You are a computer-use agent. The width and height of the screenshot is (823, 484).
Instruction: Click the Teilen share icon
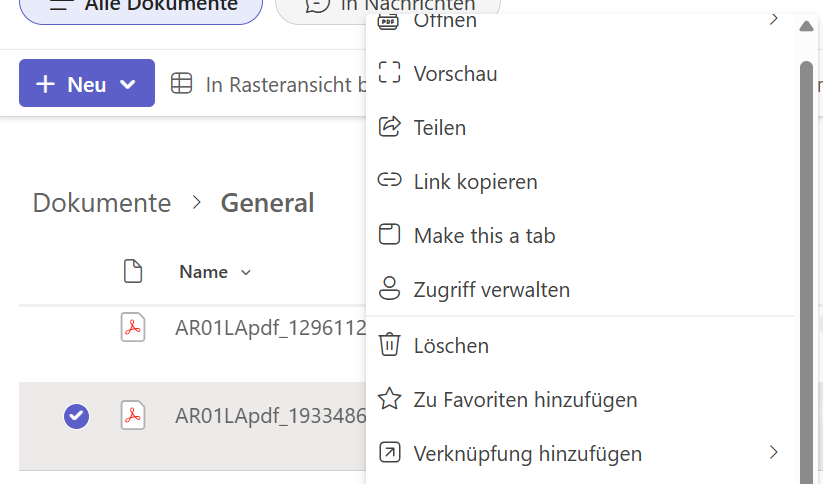click(x=389, y=127)
